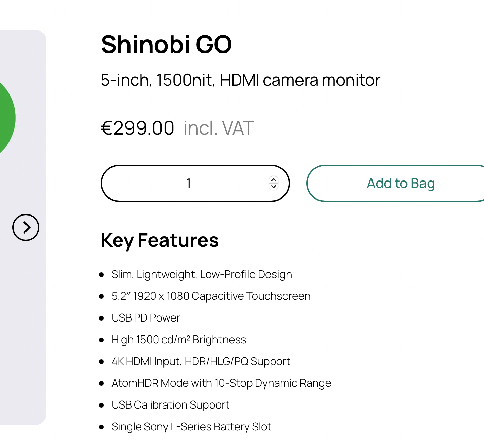This screenshot has height=448, width=484.
Task: Click the incl. VAT label
Action: pyautogui.click(x=219, y=128)
